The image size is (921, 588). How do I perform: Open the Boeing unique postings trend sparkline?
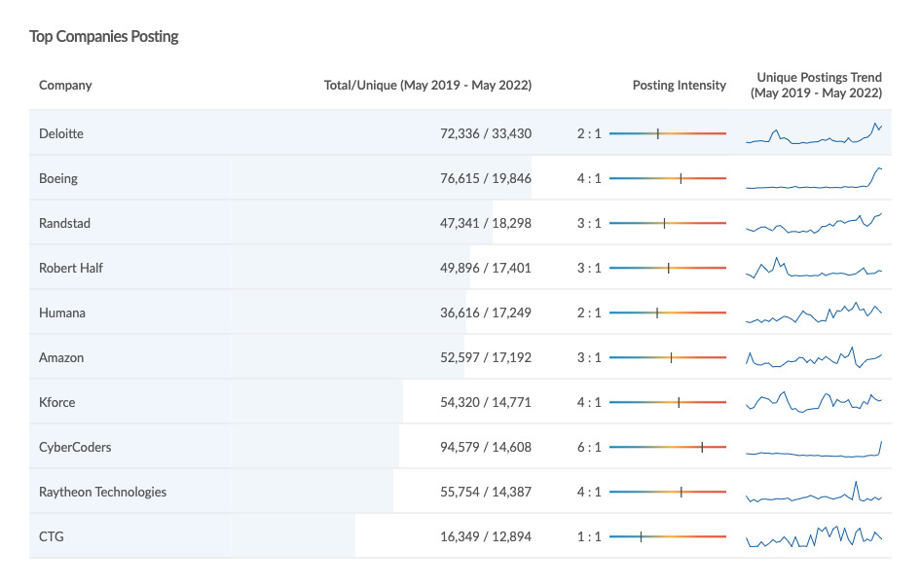tap(814, 178)
